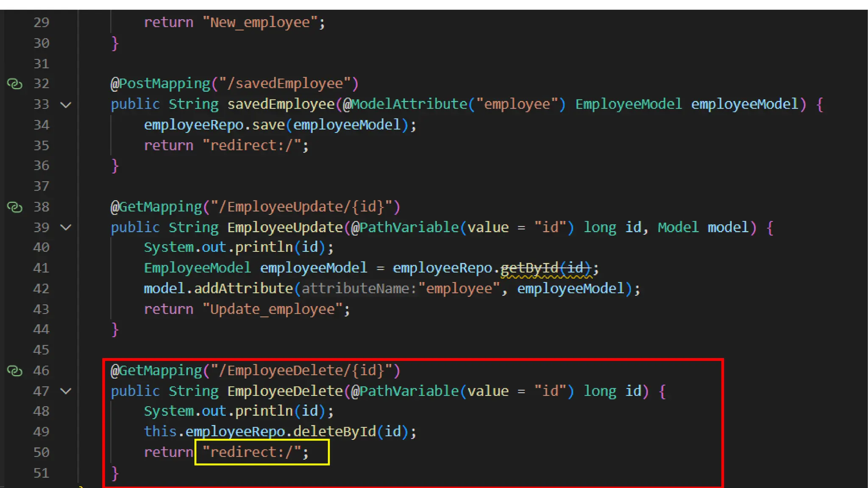Click the endpoint gutter icon beside line 38
Viewport: 868px width, 488px height.
tap(15, 207)
